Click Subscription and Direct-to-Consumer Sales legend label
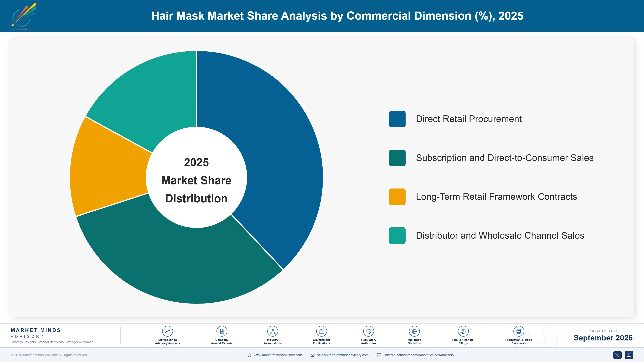The image size is (644, 362). coord(505,158)
